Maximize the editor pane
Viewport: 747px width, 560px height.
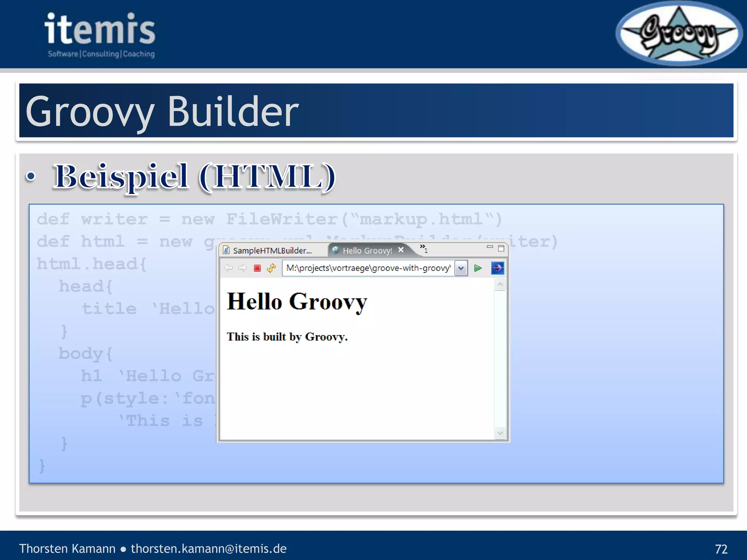(x=501, y=248)
